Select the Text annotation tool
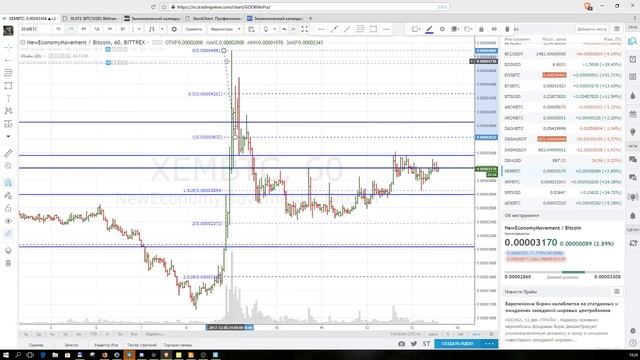Screen dimensions: 640x360 (x=8, y=98)
